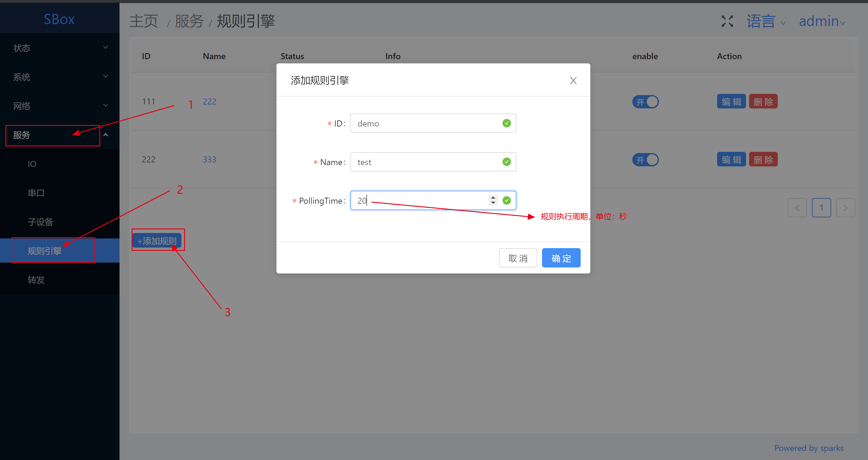The width and height of the screenshot is (868, 460).
Task: Click previous page arrow in pagination
Action: (797, 208)
